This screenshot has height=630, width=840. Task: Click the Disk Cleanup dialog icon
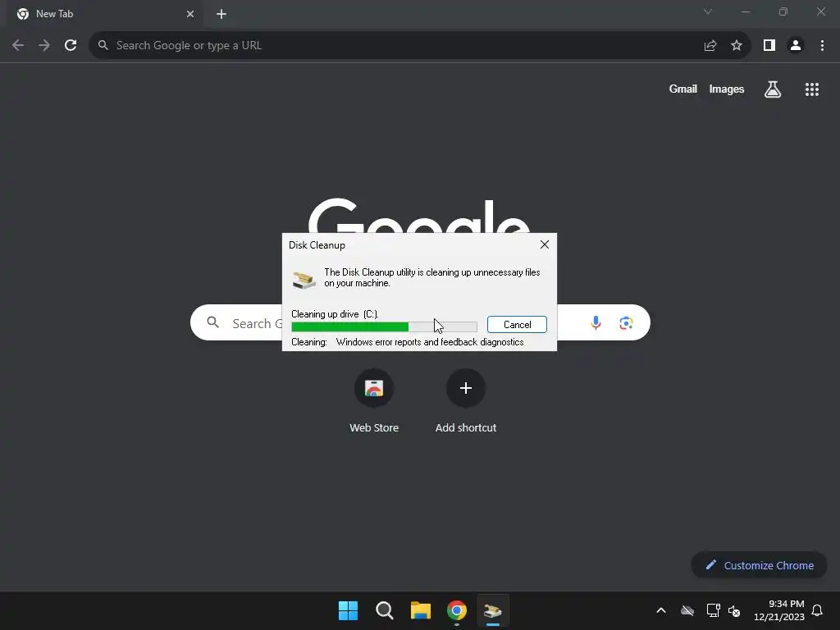(x=304, y=280)
